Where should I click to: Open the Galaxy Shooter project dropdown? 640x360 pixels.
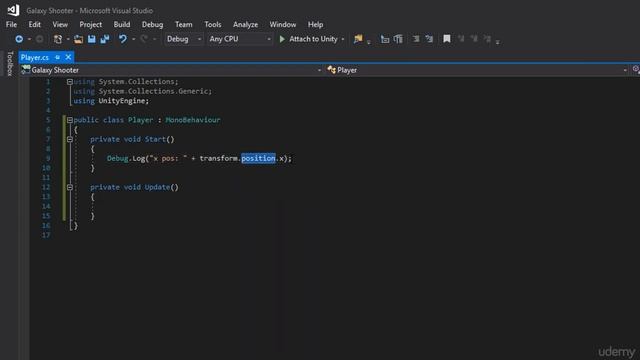click(171, 70)
